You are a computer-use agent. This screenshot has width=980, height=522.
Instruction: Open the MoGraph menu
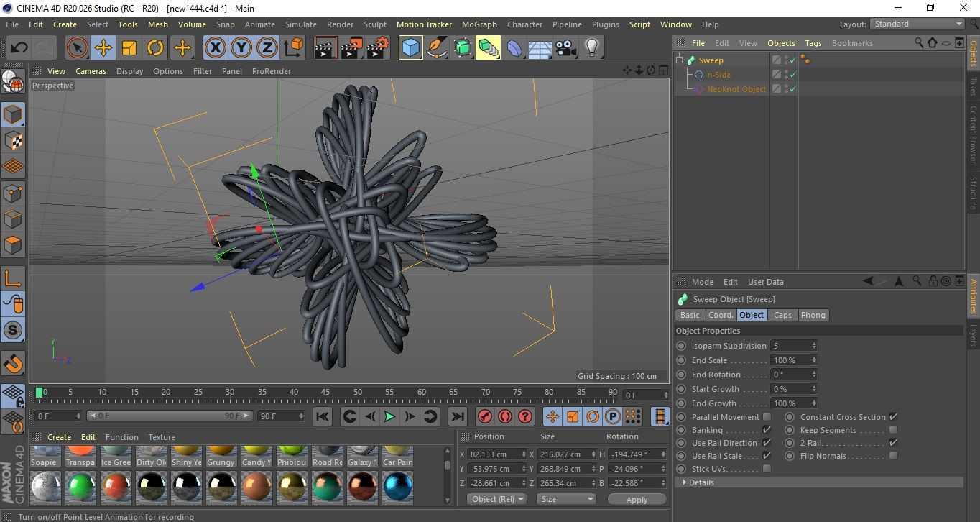[x=479, y=24]
